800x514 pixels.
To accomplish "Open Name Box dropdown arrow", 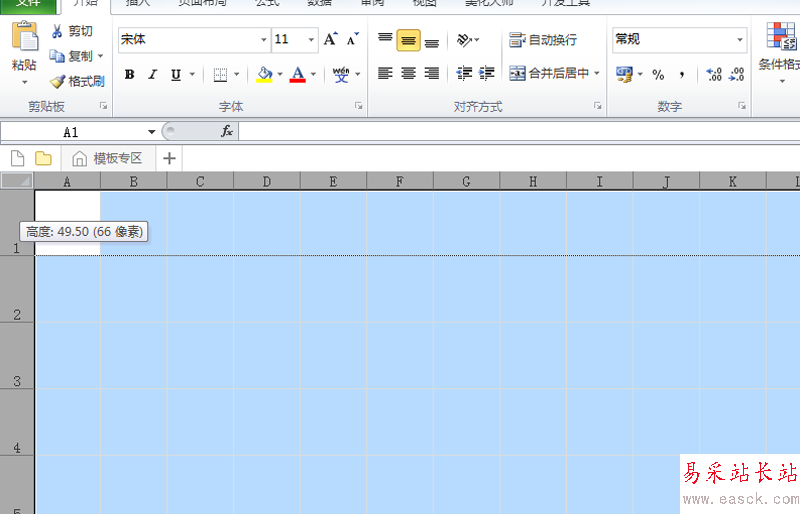I will (152, 132).
